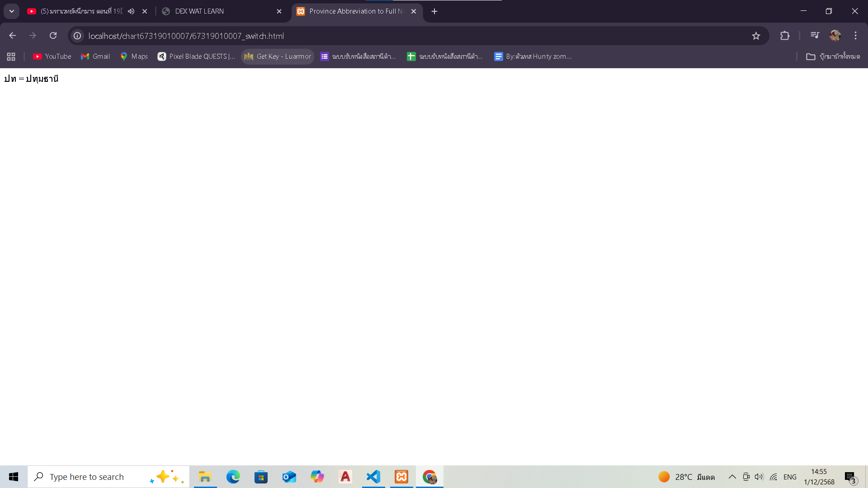Toggle the ENG input language indicator
Image resolution: width=868 pixels, height=488 pixels.
click(x=790, y=477)
